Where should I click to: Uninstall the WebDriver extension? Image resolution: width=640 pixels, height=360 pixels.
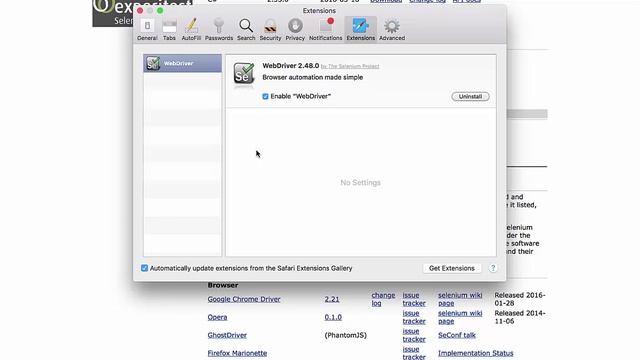(x=470, y=96)
